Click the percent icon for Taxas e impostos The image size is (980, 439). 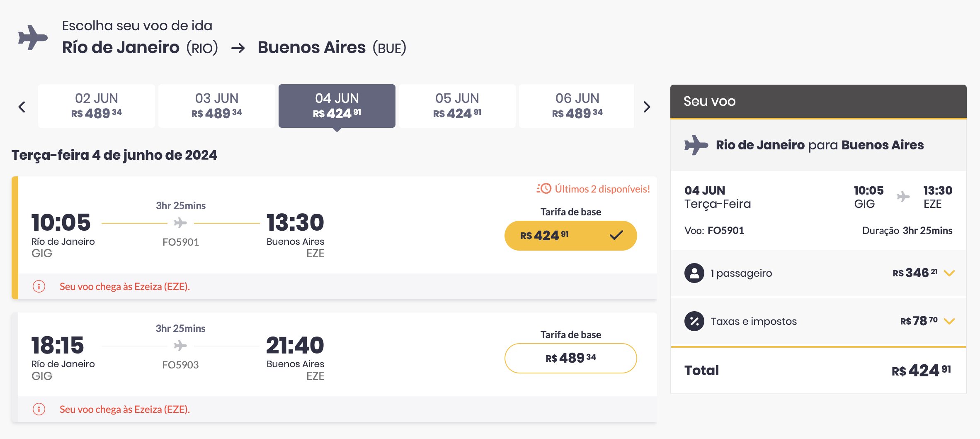click(694, 321)
